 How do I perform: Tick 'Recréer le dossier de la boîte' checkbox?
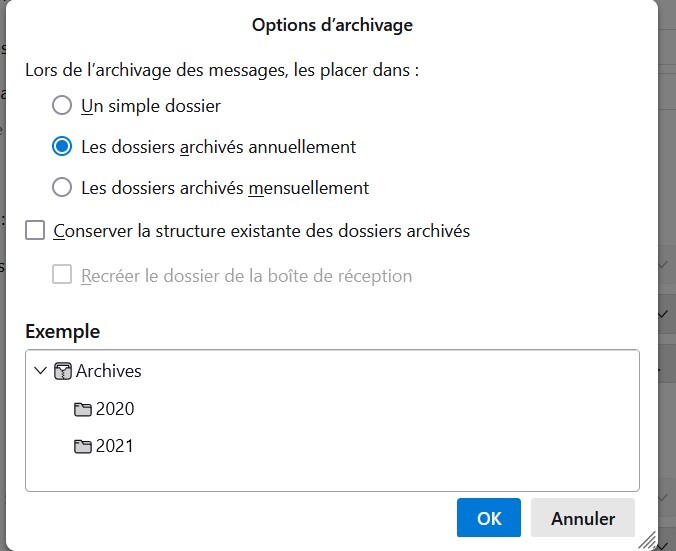coord(62,275)
